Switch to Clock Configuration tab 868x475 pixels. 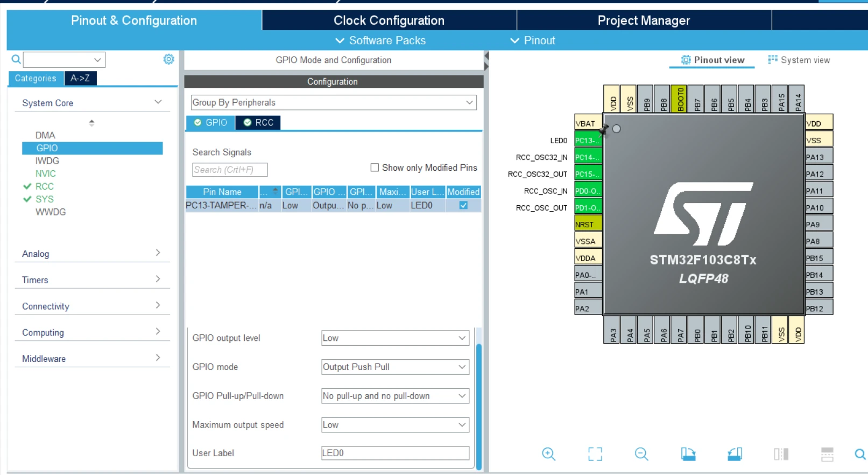[389, 20]
